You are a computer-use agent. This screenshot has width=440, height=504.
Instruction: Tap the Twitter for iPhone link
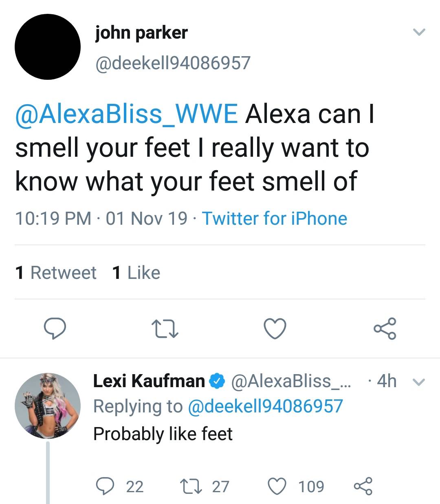click(274, 218)
